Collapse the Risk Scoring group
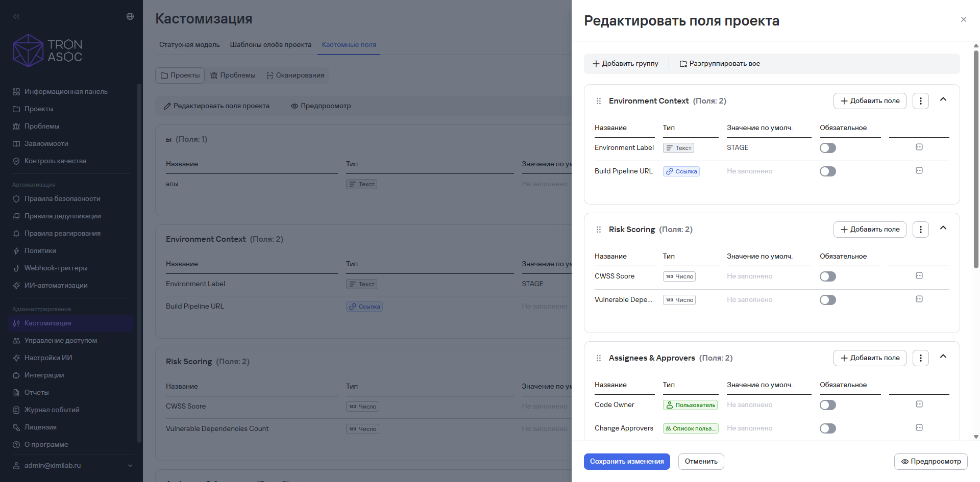This screenshot has height=482, width=980. 943,229
